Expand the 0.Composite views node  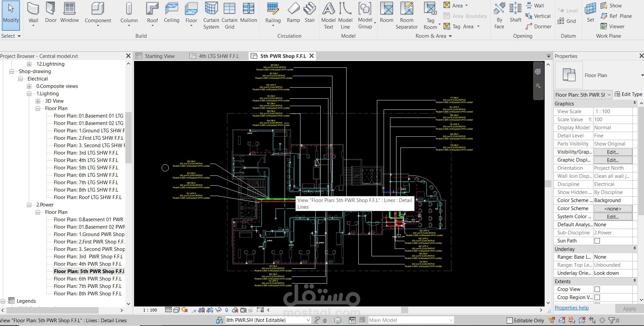tap(29, 86)
